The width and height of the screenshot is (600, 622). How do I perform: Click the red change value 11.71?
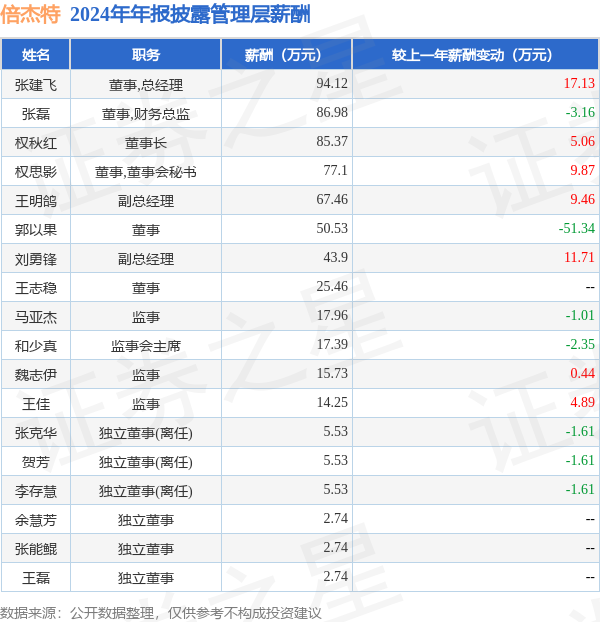point(579,257)
